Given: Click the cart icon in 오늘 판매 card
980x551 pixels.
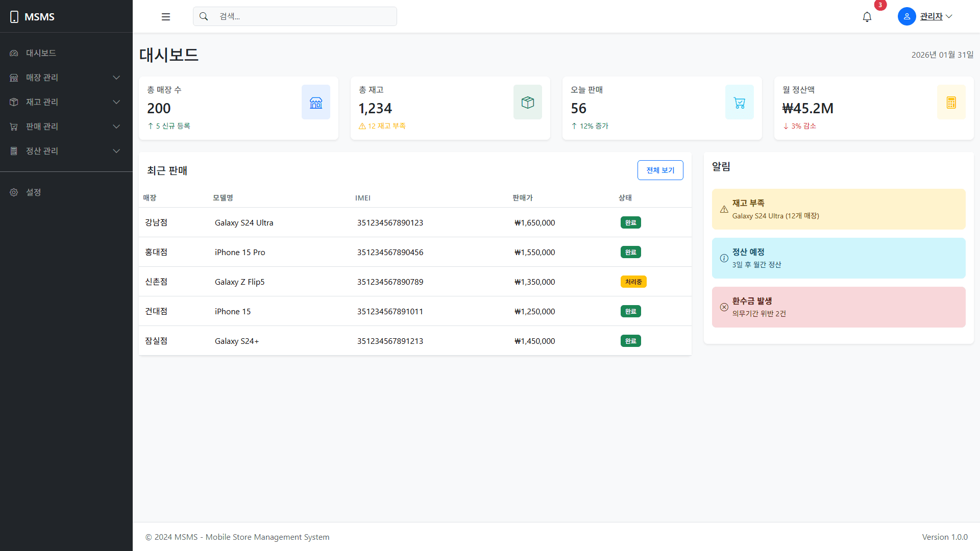Looking at the screenshot, I should (739, 103).
